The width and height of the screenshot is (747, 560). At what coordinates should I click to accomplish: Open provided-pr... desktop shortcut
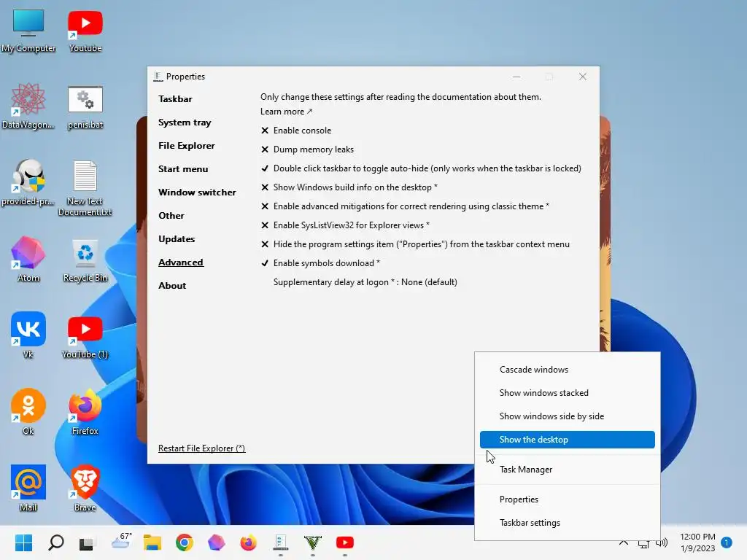[28, 182]
